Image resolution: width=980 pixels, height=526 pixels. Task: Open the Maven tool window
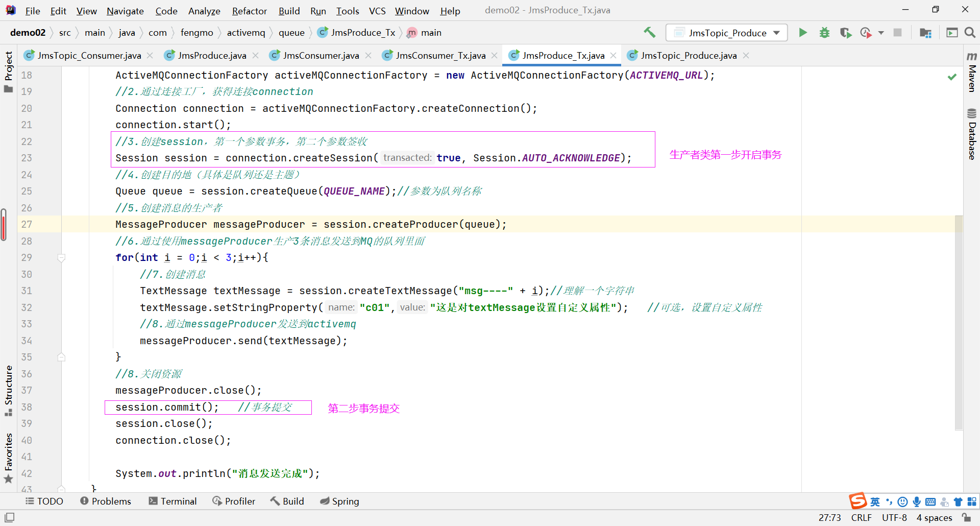[972, 71]
